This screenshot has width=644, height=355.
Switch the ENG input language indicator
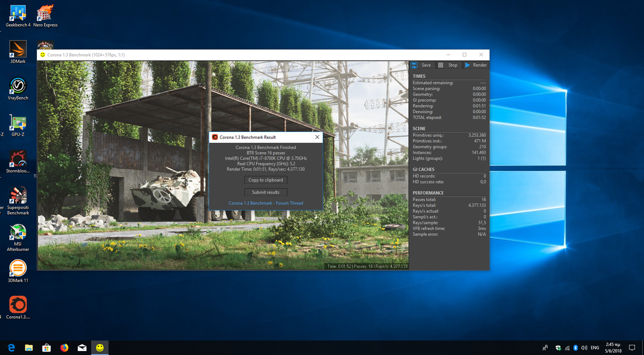coord(595,347)
